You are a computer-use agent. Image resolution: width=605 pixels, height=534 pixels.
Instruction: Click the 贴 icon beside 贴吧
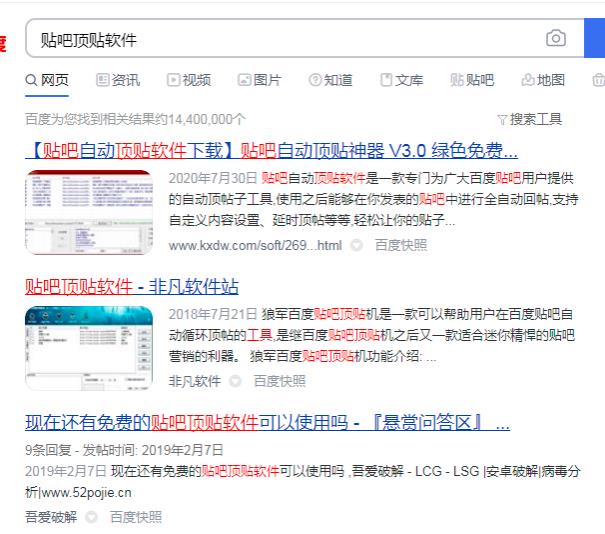tap(457, 80)
